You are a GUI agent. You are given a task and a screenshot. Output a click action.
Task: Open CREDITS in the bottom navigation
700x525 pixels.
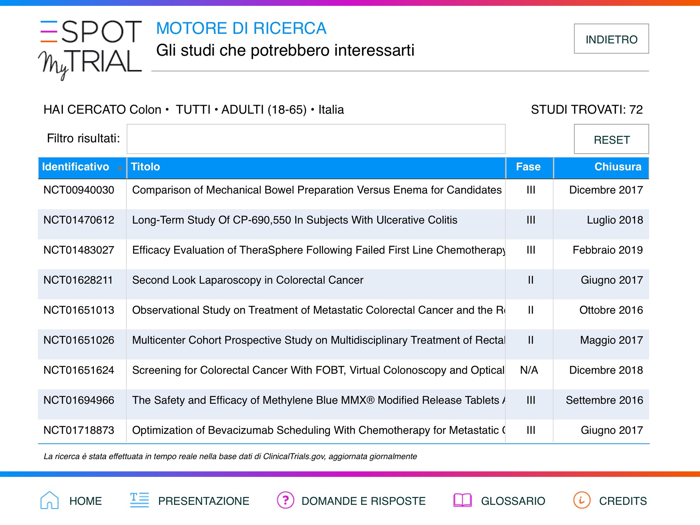[623, 501]
